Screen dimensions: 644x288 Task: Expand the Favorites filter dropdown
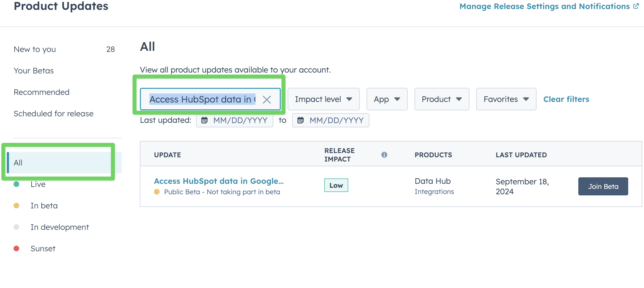(506, 99)
